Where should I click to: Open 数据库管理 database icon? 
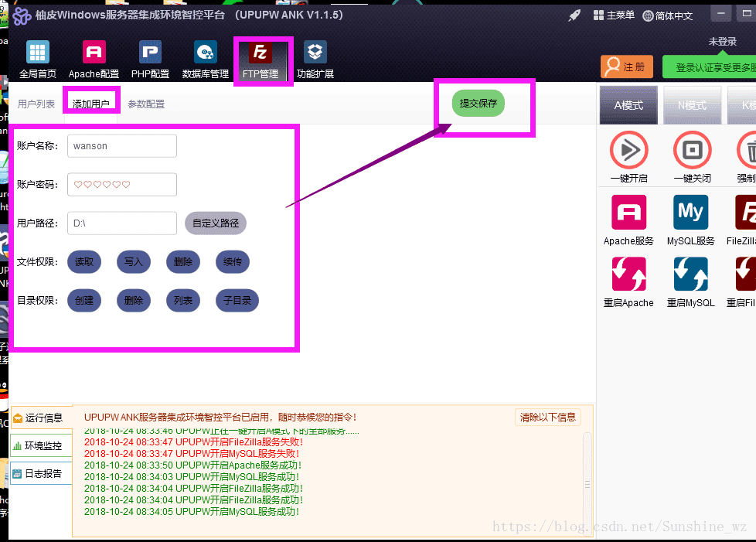pos(206,60)
